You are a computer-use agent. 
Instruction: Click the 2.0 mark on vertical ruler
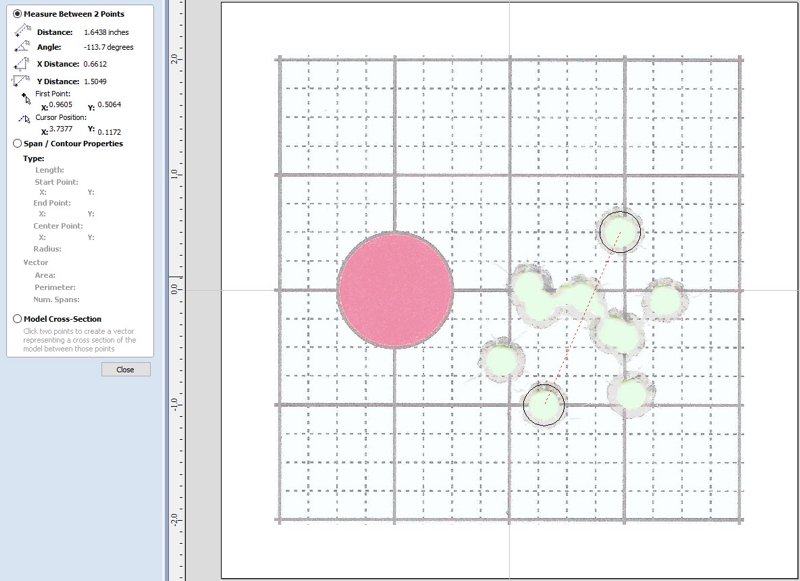(x=174, y=59)
